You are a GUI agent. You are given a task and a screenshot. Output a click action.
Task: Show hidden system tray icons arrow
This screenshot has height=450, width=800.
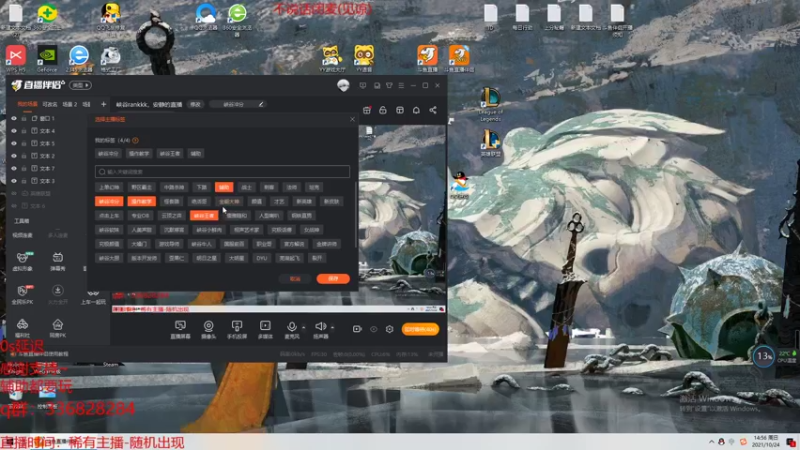coord(711,442)
